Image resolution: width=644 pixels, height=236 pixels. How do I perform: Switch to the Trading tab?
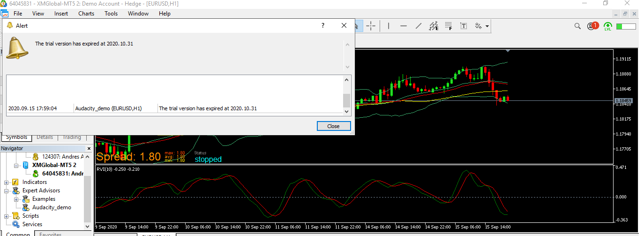pos(72,137)
